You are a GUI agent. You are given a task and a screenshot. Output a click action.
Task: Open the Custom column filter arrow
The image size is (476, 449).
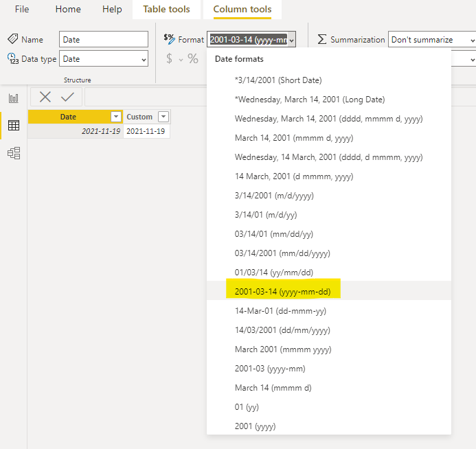pos(163,117)
